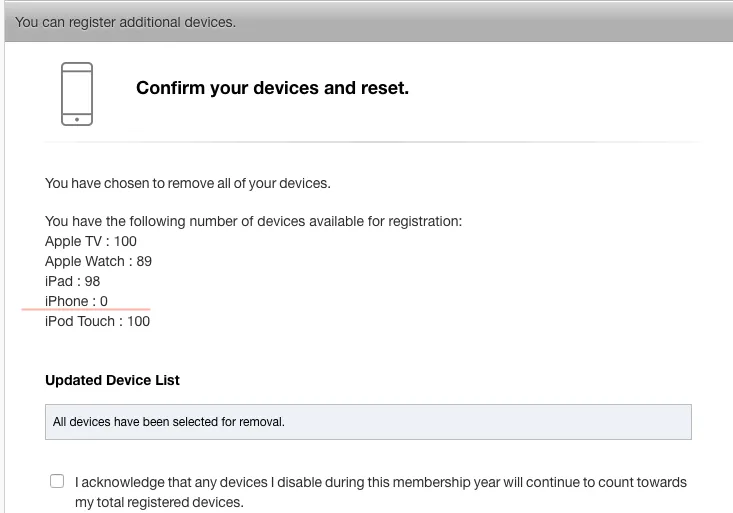733x513 pixels.
Task: Select the iPhone : 0 line
Action: click(x=76, y=301)
